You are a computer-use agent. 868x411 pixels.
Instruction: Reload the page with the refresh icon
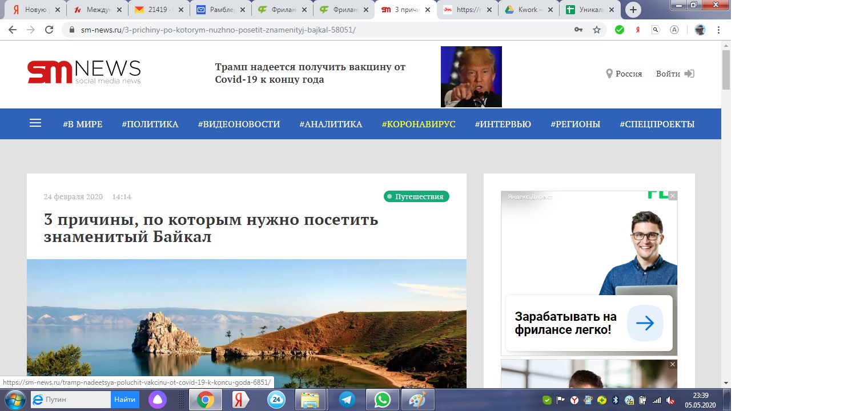[x=49, y=30]
